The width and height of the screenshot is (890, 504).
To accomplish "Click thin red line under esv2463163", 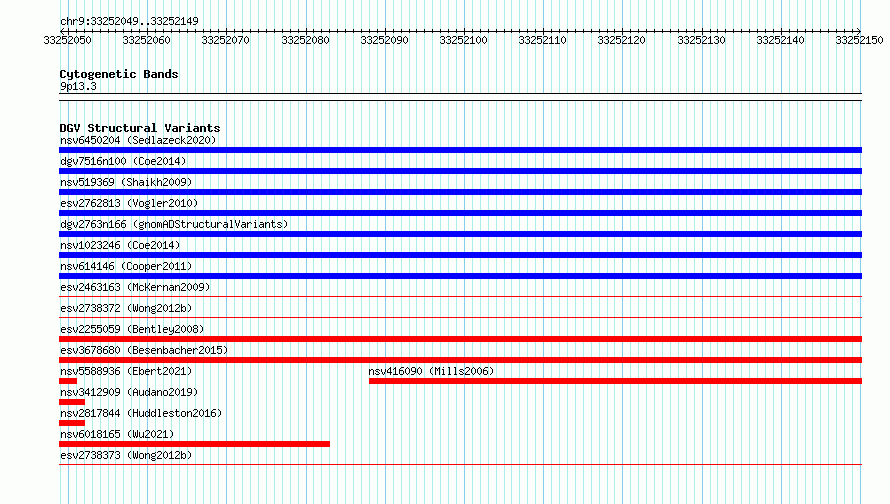I will (460, 296).
